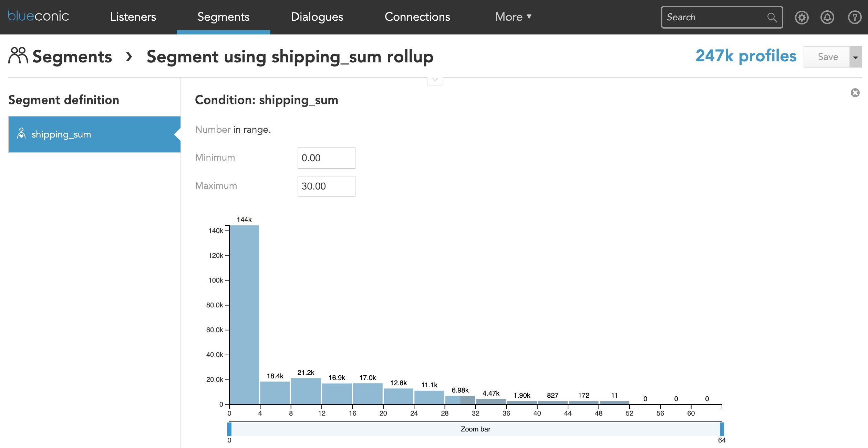Click the 247k profiles count link
Viewport: 868px width, 448px height.
tap(746, 55)
